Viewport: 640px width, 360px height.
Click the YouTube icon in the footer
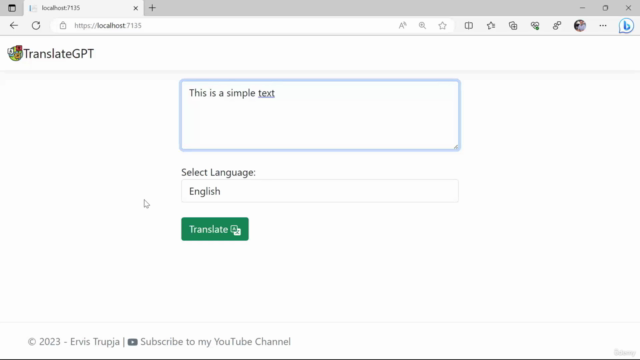point(132,342)
